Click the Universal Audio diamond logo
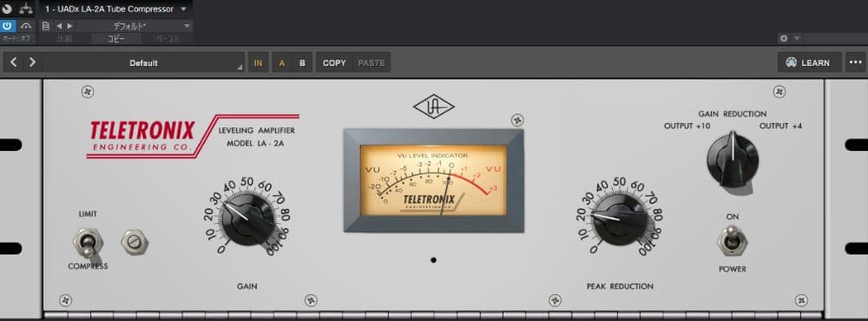Viewport: 868px width, 321px height. pyautogui.click(x=433, y=106)
